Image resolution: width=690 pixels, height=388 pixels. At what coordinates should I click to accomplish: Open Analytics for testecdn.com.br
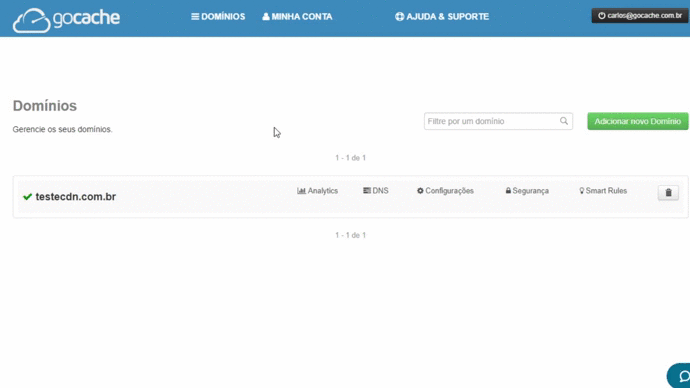click(x=317, y=191)
